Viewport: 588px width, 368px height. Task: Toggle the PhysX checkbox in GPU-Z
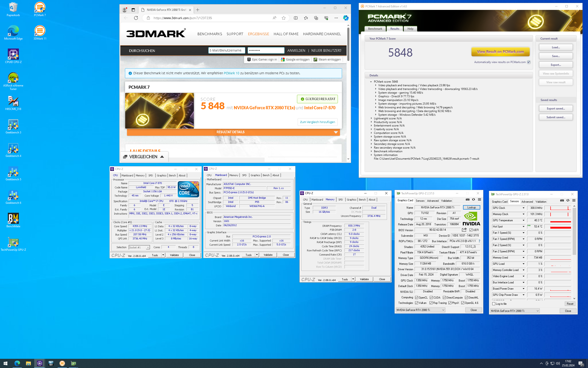(450, 303)
